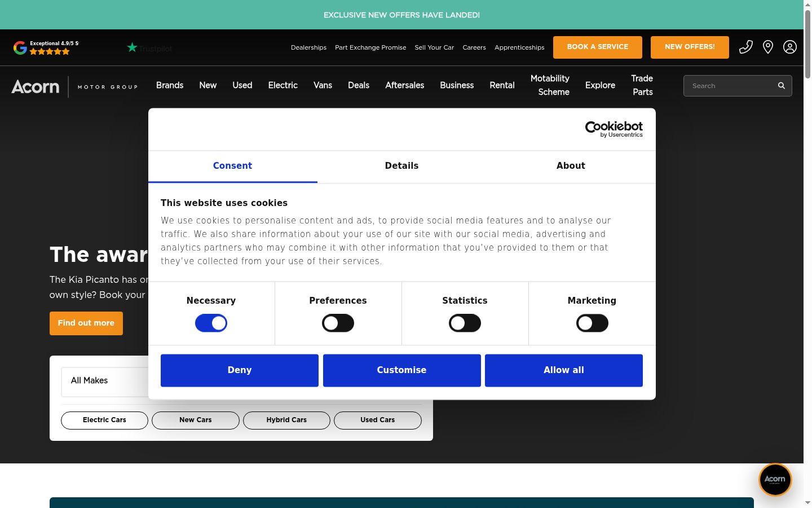Open the Brands navigation menu
The image size is (812, 508).
click(x=170, y=85)
